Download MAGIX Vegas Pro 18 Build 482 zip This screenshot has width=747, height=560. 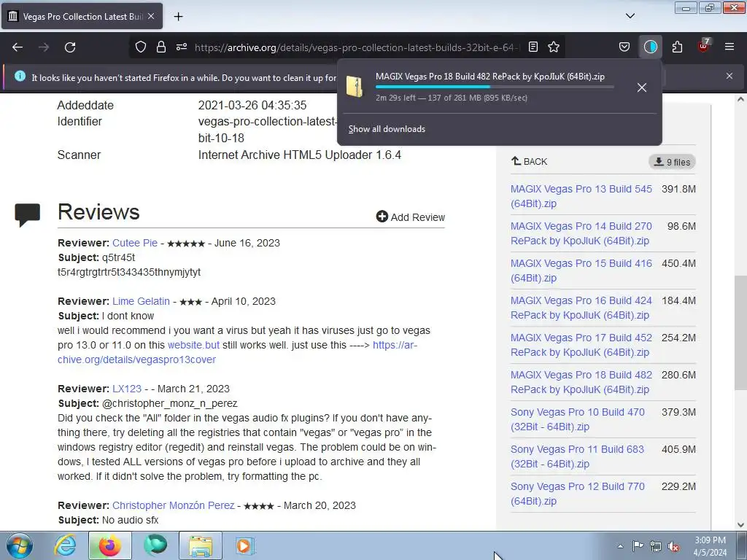pyautogui.click(x=581, y=382)
